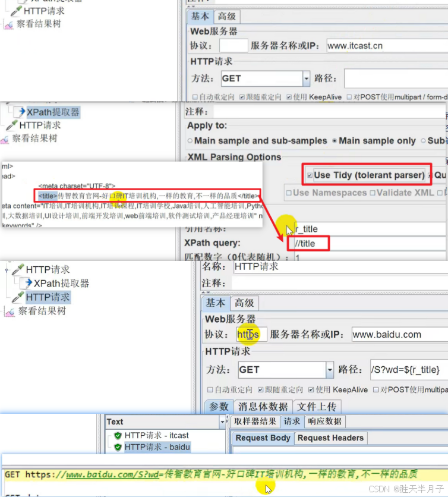This screenshot has height=497, width=448.
Task: Toggle 自动重定向 in the www.baidu.com panel
Action: coord(210,389)
